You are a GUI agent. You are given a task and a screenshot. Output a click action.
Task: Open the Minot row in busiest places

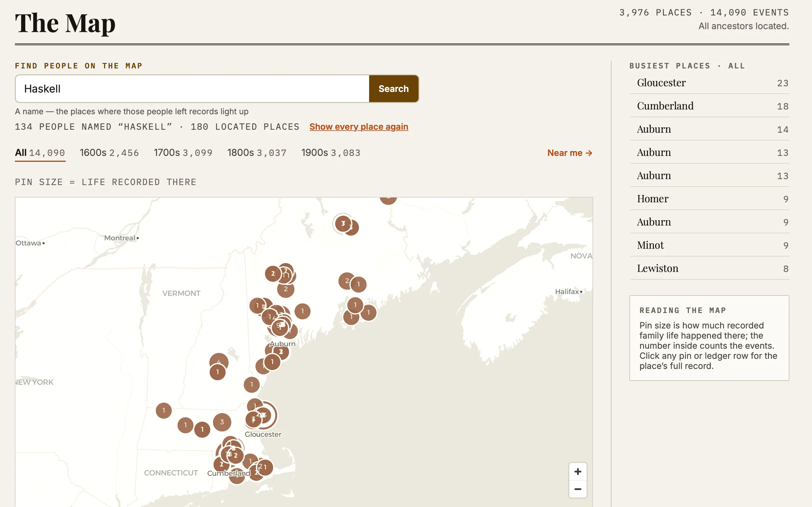pos(709,245)
